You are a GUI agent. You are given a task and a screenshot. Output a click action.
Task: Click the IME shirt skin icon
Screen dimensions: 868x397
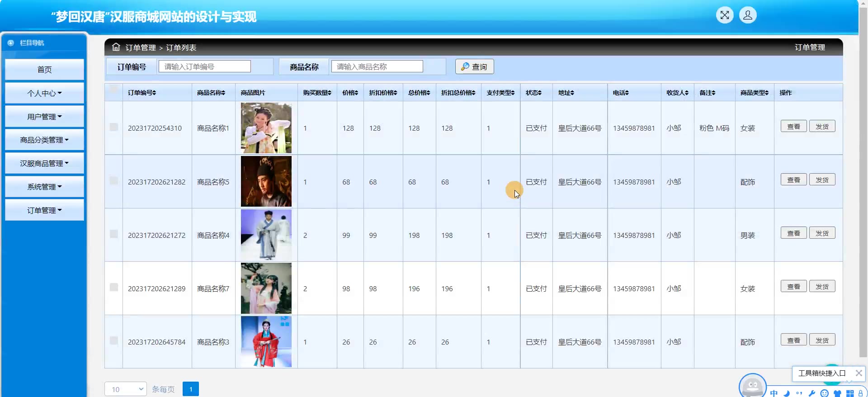[837, 393]
